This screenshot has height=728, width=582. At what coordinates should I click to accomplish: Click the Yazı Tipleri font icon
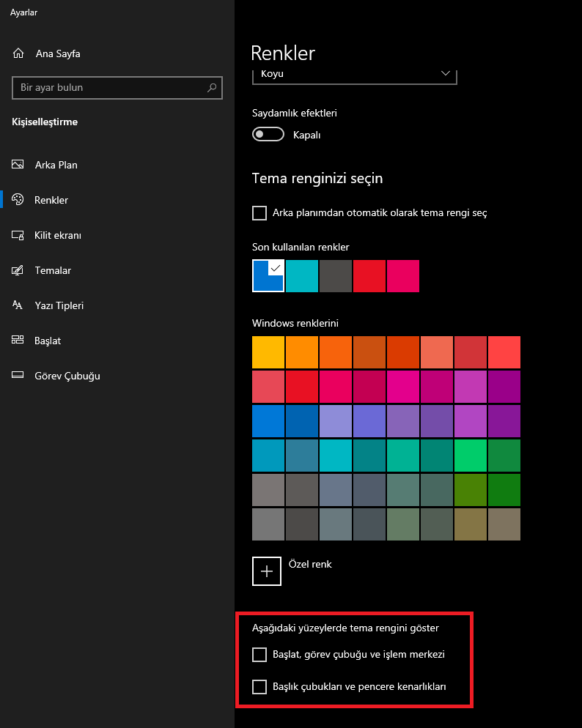coord(18,305)
